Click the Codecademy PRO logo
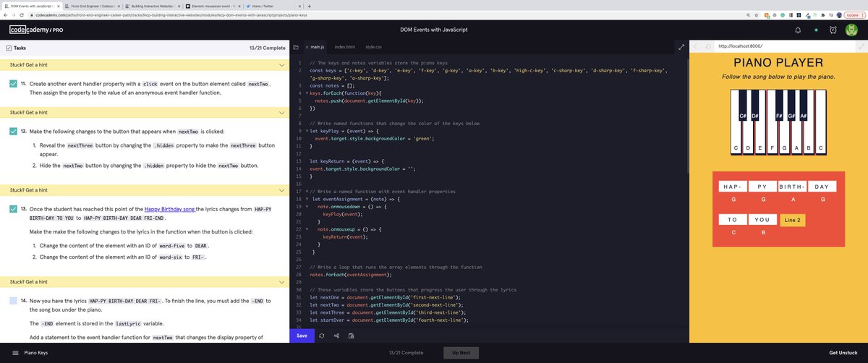The height and width of the screenshot is (363, 868). coord(36,30)
